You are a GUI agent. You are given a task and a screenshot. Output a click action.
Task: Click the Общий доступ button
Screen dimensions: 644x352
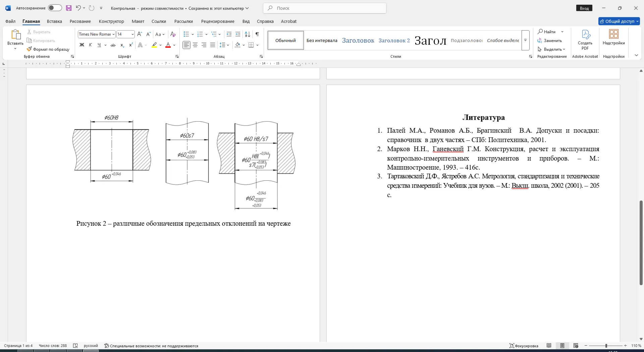click(x=619, y=21)
